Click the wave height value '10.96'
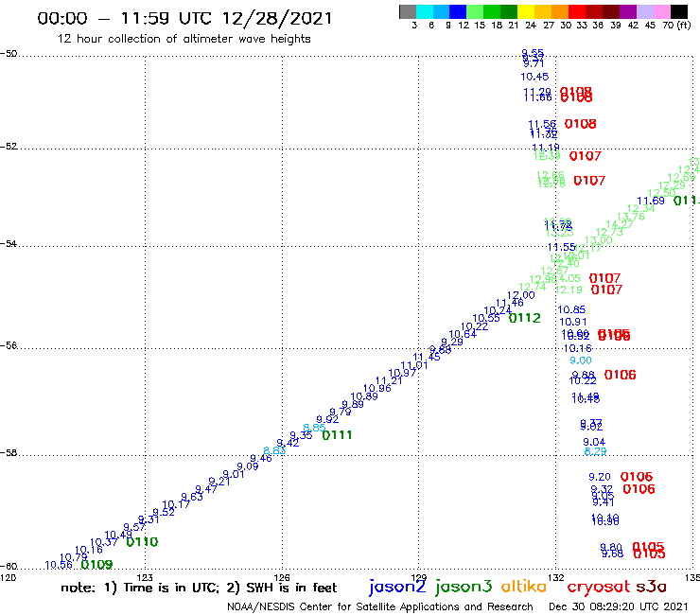Screen dimensions: 700x615 (376, 389)
